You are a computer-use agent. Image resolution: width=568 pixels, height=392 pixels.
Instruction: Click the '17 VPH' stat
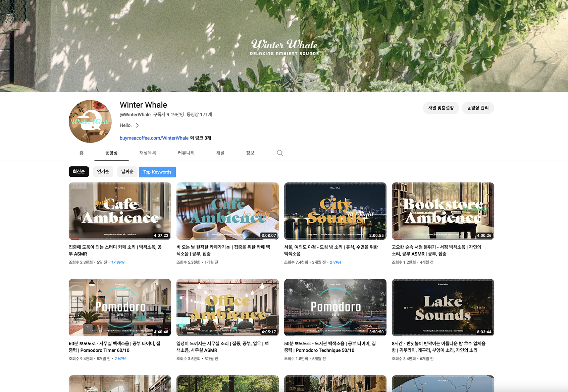(x=118, y=262)
